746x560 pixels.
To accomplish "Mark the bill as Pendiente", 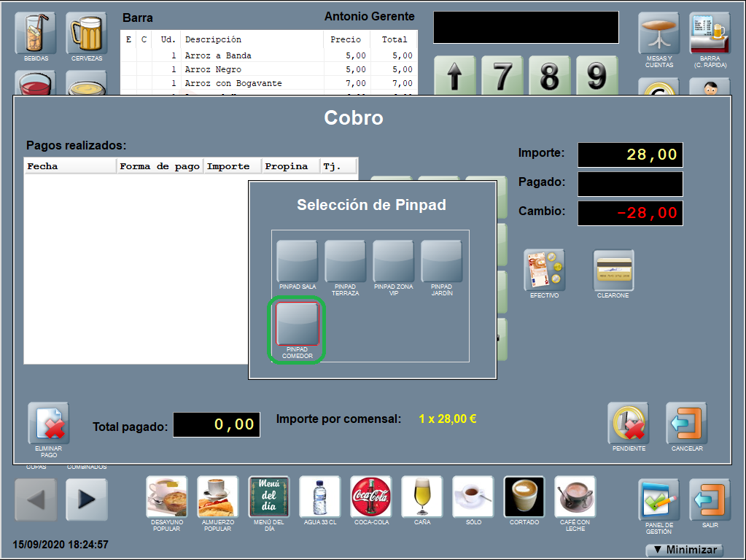I will [628, 424].
